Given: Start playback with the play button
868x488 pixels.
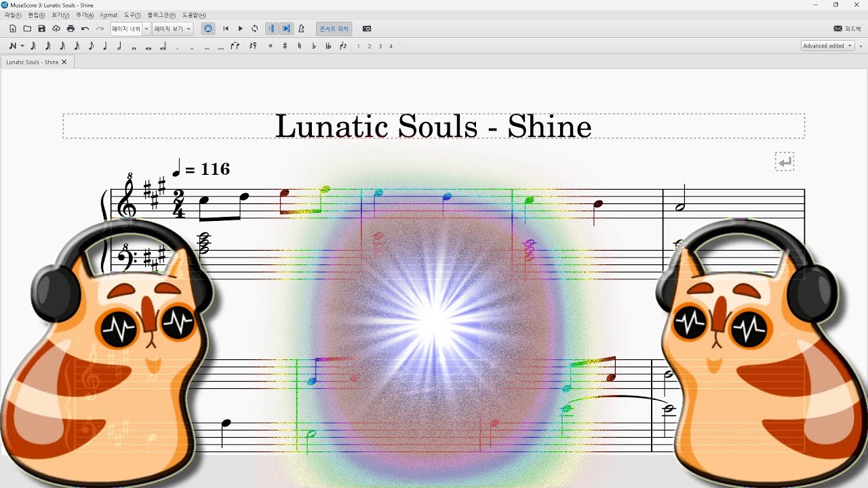Looking at the screenshot, I should pyautogui.click(x=240, y=28).
